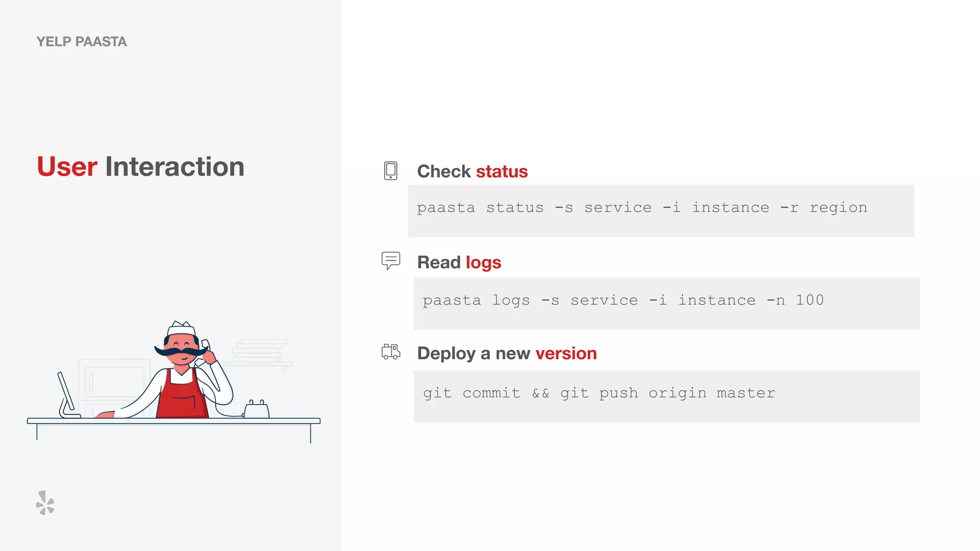Click the phone icon beside Check status
The height and width of the screenshot is (551, 980).
(x=390, y=171)
